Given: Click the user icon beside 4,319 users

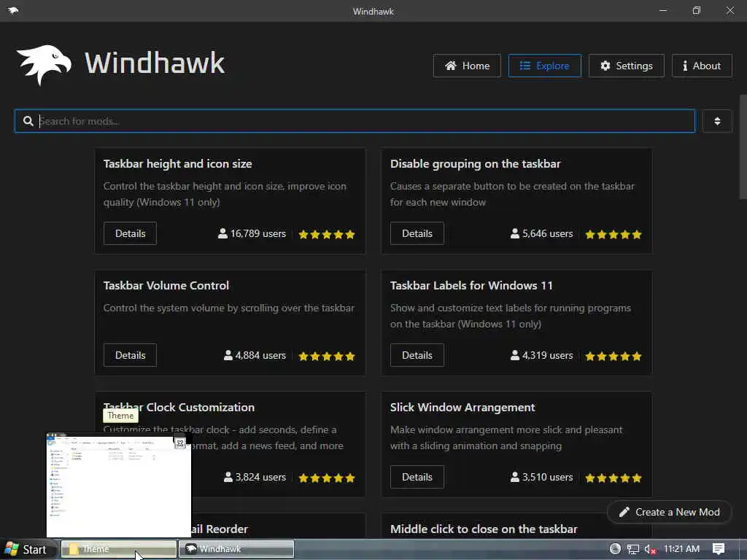Looking at the screenshot, I should pos(514,355).
